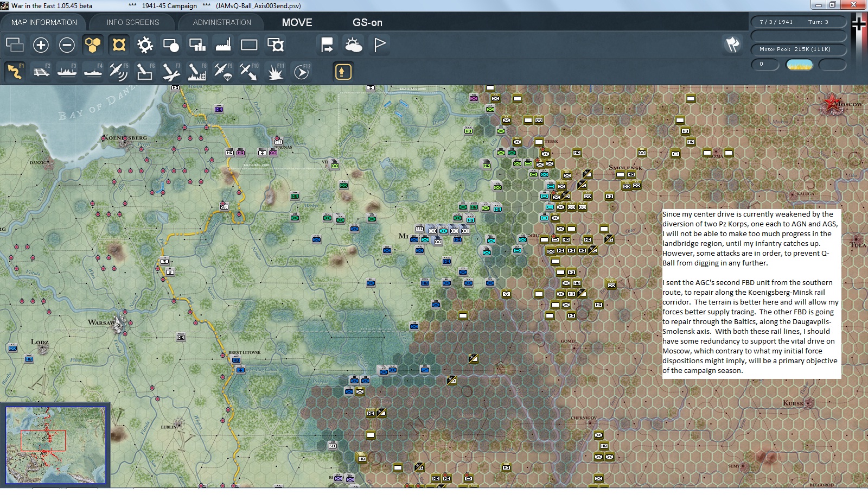Image resolution: width=868 pixels, height=500 pixels.
Task: Zoom in the map with plus icon
Action: coord(41,45)
